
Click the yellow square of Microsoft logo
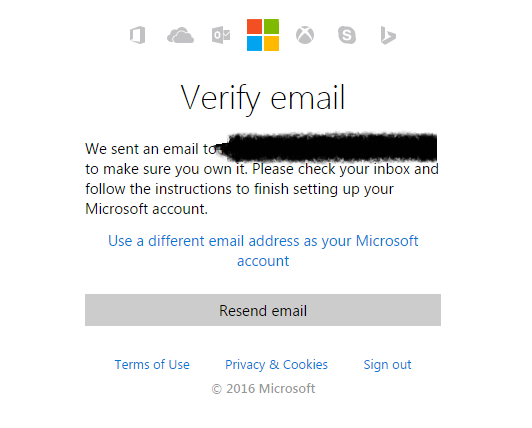click(x=271, y=43)
